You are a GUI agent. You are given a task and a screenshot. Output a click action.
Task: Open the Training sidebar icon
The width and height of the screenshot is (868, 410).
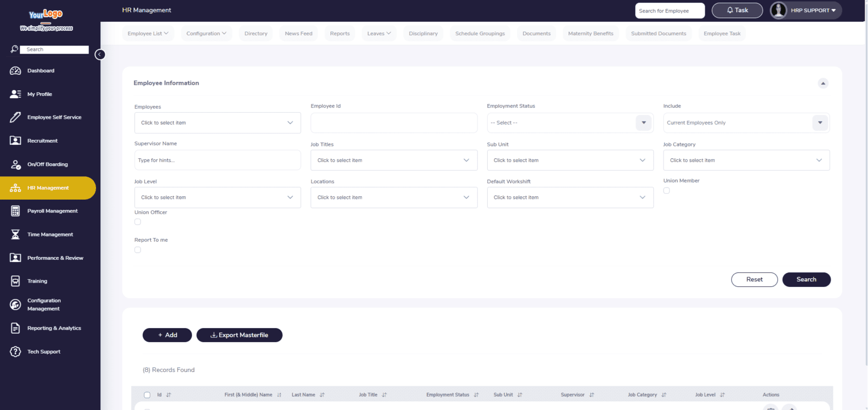point(15,281)
